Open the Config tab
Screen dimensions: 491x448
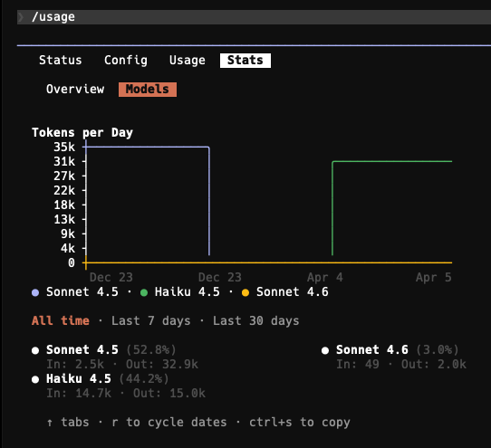[x=126, y=60]
